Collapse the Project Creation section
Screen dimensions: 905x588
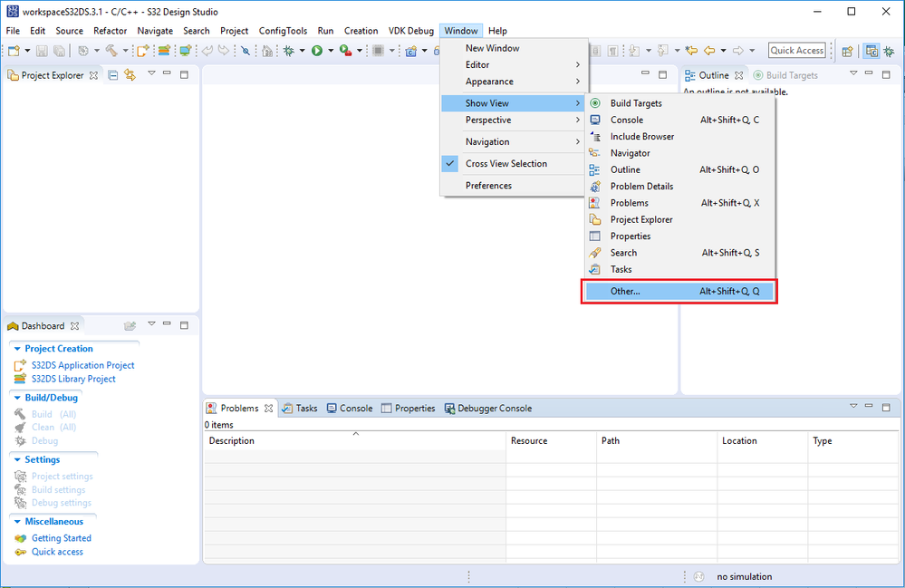[x=17, y=349]
